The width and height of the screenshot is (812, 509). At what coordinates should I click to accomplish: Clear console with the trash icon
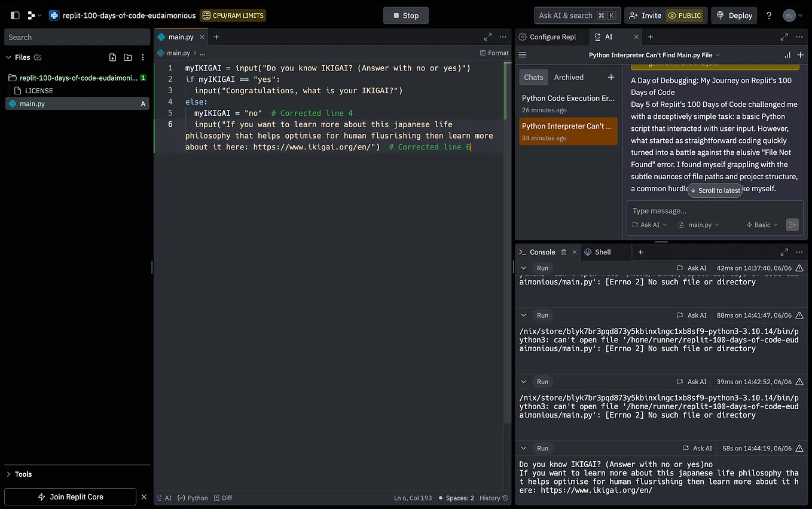(564, 252)
